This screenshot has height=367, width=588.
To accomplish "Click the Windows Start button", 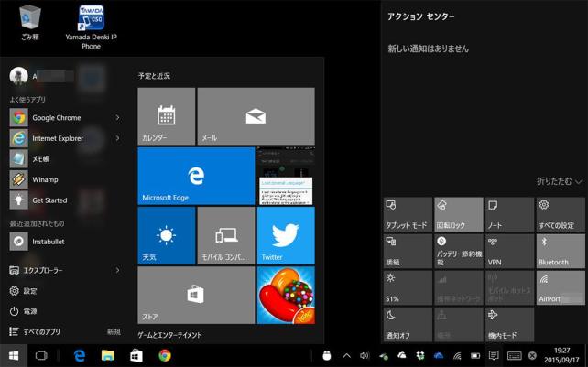I will pos(14,355).
